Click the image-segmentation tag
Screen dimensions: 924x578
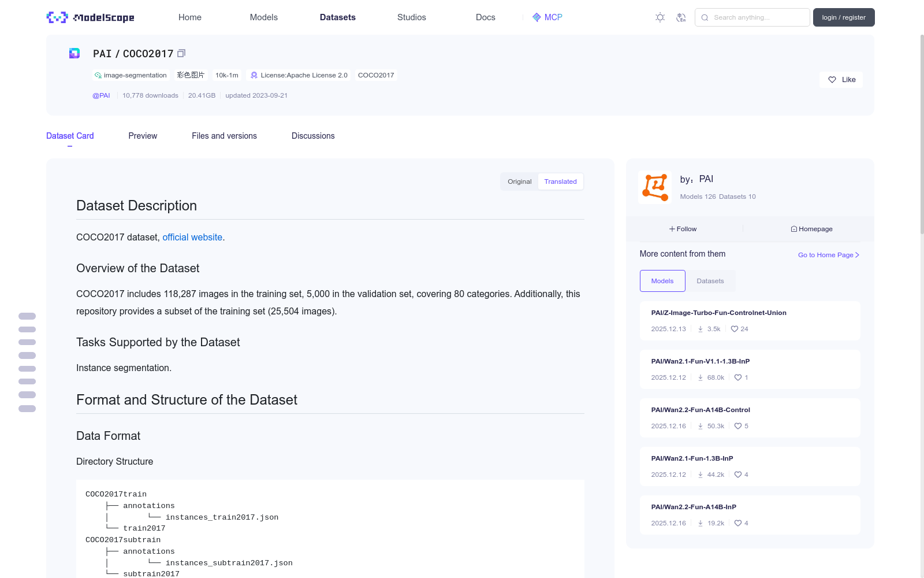tap(131, 75)
